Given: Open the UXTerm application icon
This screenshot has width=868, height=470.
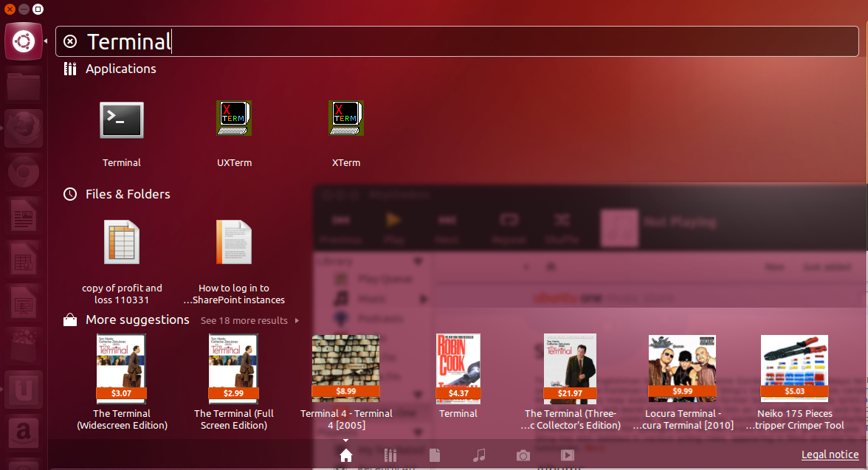Looking at the screenshot, I should tap(234, 118).
